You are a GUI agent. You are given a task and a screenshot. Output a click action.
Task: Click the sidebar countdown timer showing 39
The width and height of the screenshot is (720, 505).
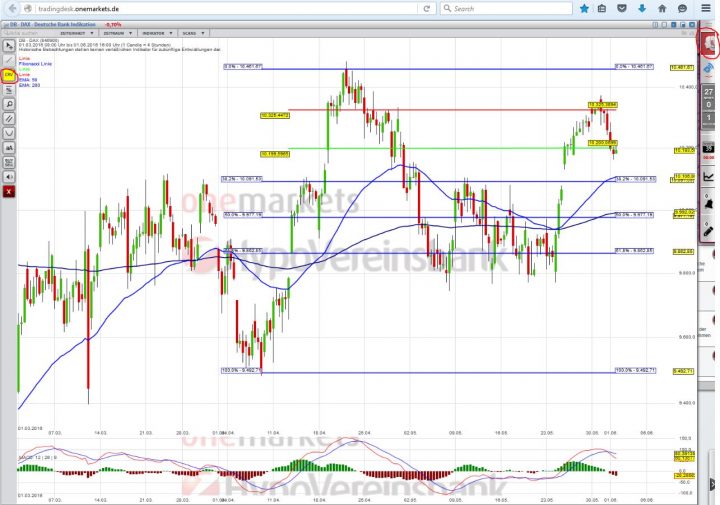709,149
